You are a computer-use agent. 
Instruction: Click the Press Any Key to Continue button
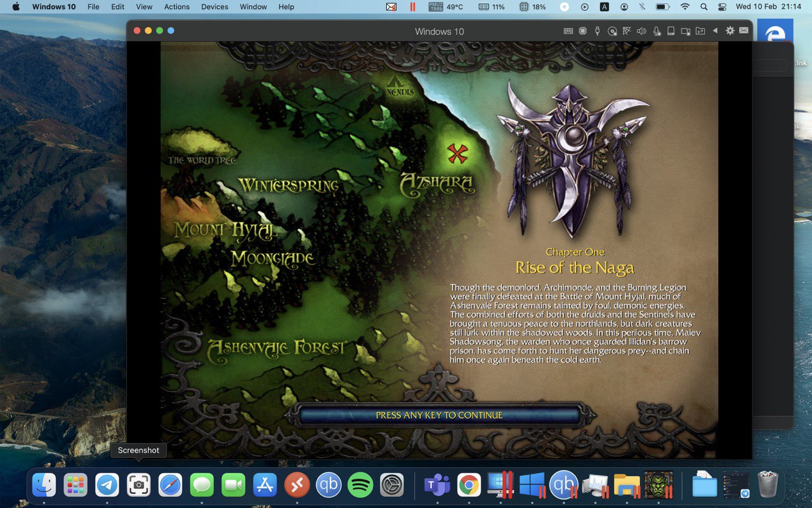pyautogui.click(x=439, y=415)
